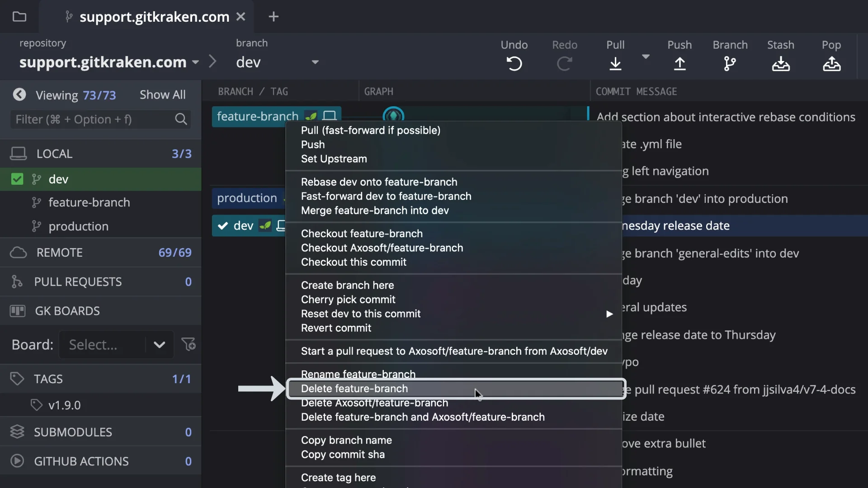Click the Pop stash icon
The height and width of the screenshot is (488, 868).
tap(831, 64)
